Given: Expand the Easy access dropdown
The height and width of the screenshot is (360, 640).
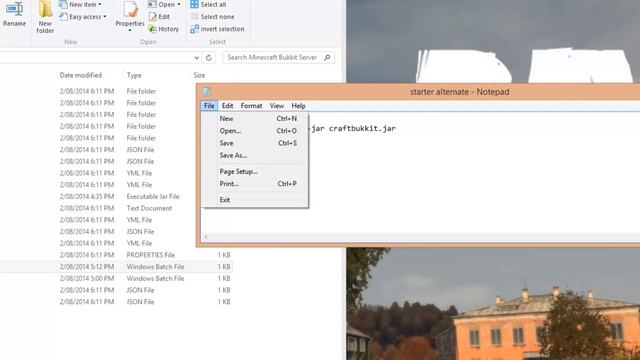Looking at the screenshot, I should [x=83, y=17].
